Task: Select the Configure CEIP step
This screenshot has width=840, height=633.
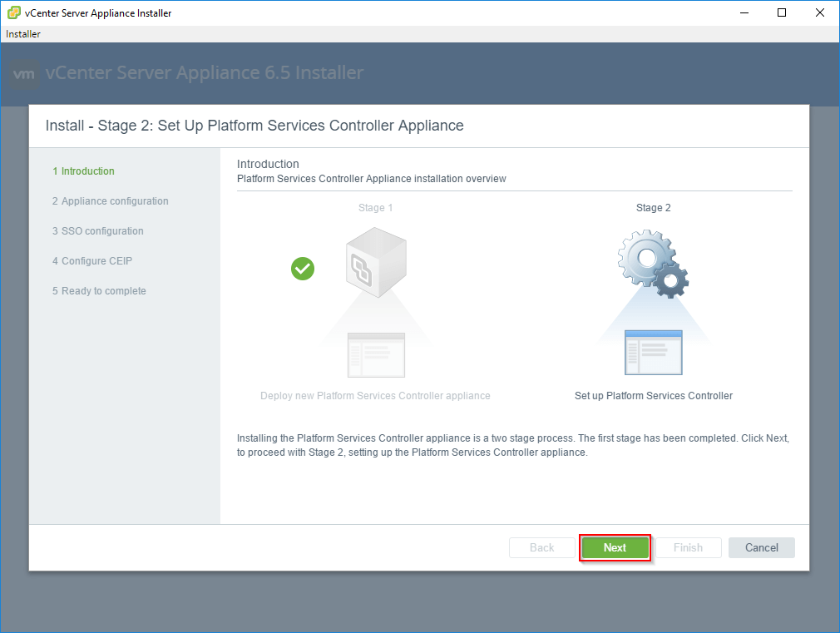Action: [93, 260]
